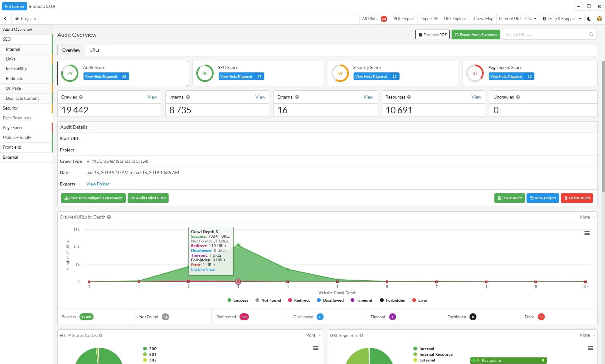Click Re-Audit Failed URLs button

(x=148, y=198)
